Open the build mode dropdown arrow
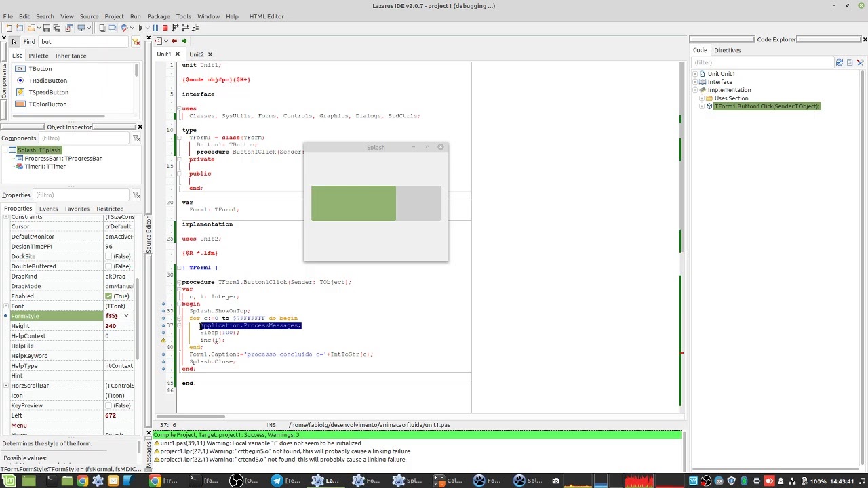 [132, 28]
